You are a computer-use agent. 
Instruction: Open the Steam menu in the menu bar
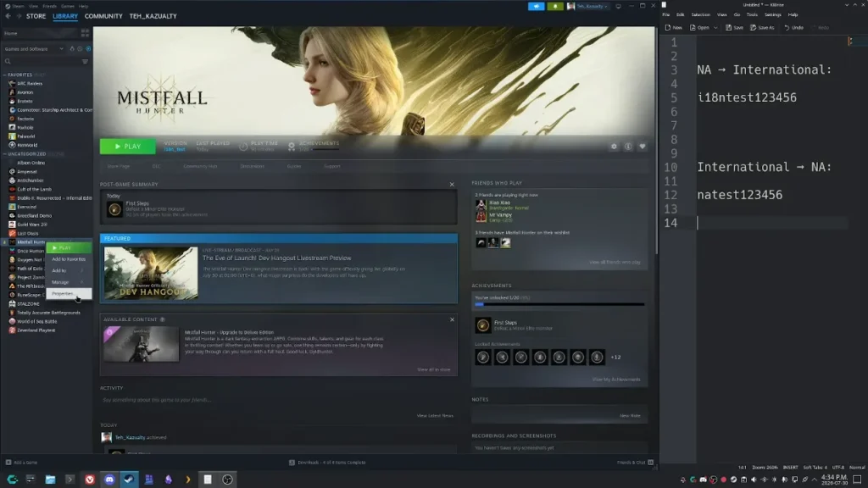pyautogui.click(x=18, y=6)
